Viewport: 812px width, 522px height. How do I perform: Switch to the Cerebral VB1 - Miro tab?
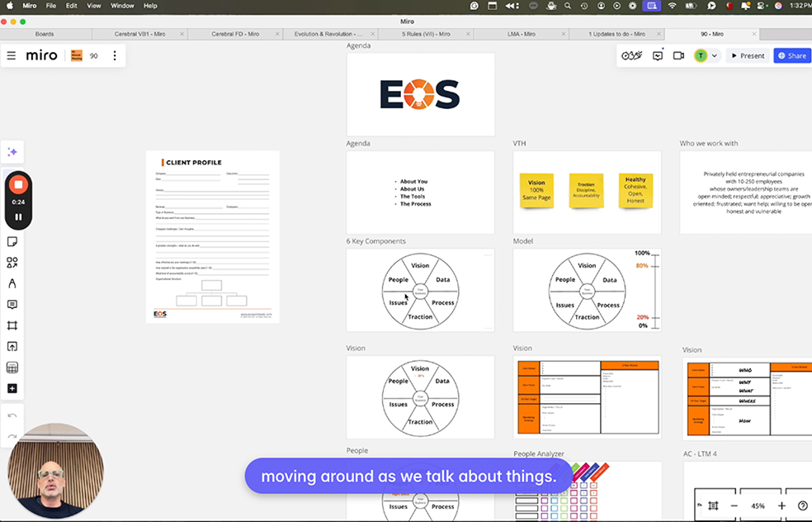click(x=139, y=34)
